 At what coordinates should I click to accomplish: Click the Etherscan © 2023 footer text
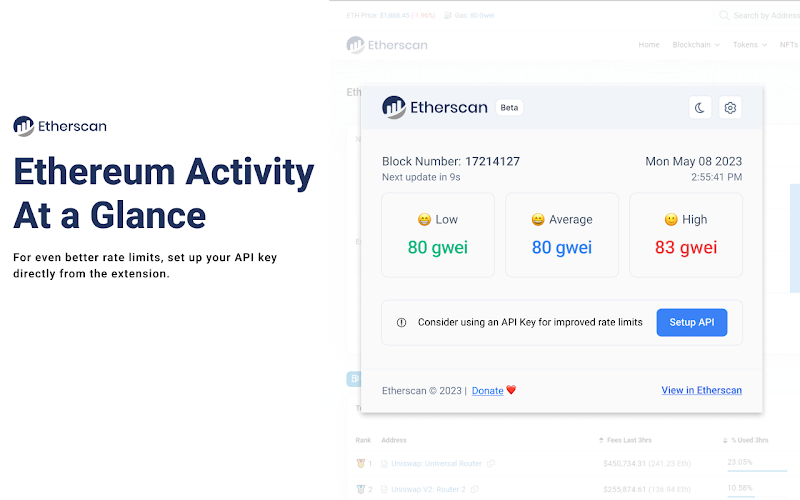pyautogui.click(x=421, y=391)
